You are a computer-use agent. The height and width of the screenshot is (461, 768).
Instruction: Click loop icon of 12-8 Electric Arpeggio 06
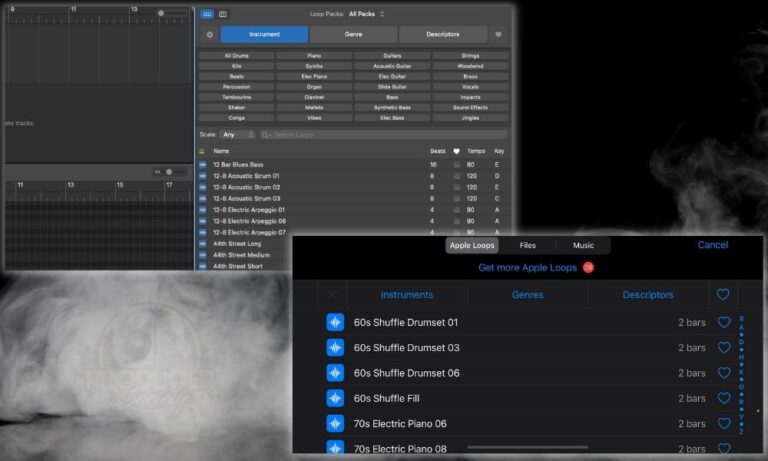203,221
